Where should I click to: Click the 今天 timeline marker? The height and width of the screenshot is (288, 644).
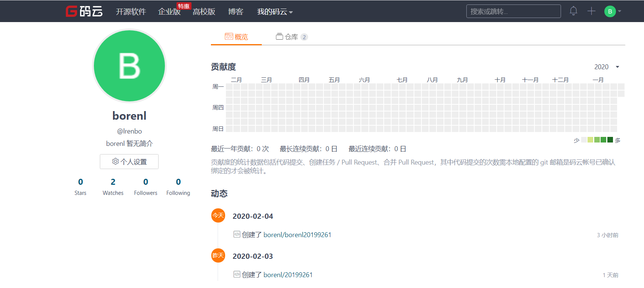coord(218,215)
